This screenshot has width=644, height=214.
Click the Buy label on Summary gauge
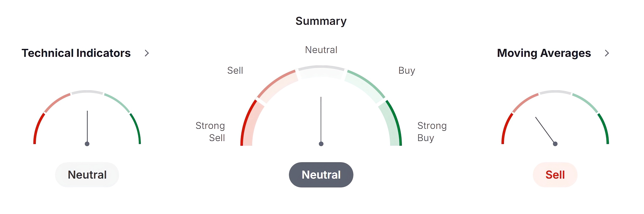[407, 71]
